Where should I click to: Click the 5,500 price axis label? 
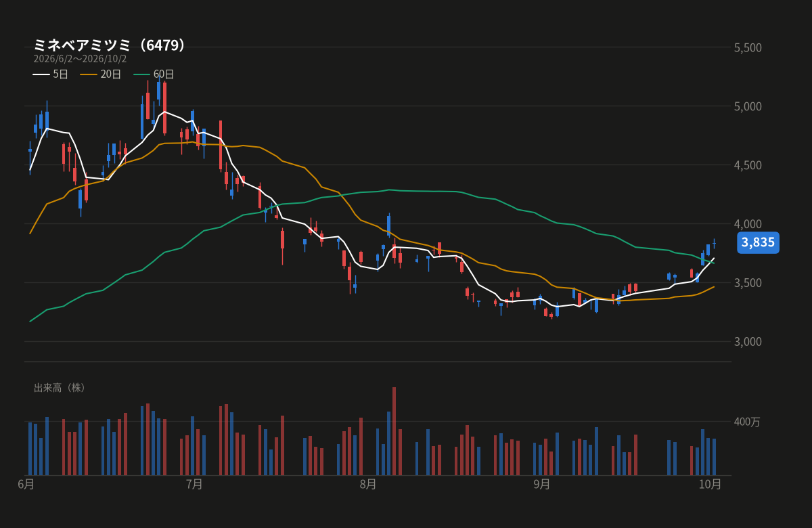(748, 47)
